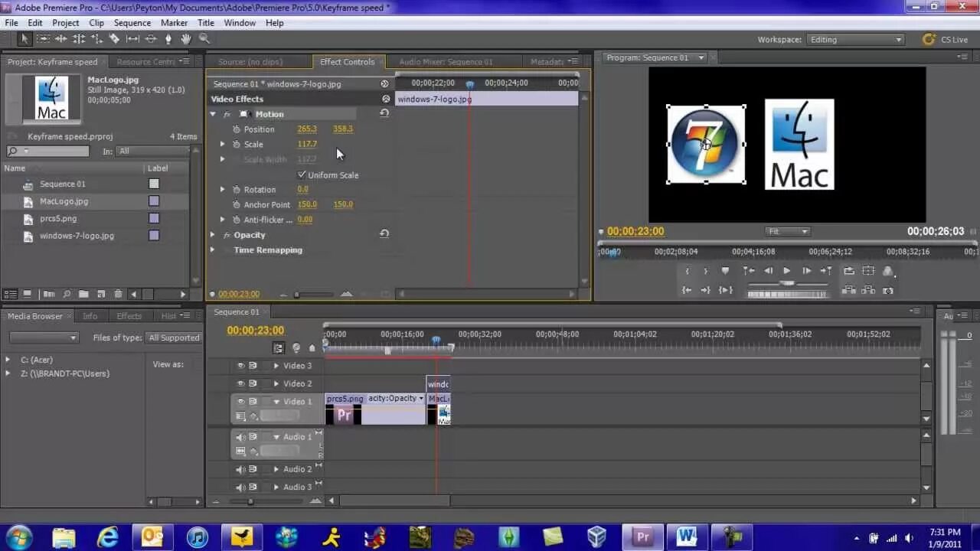Expand the Opacity effect
The height and width of the screenshot is (551, 980).
pos(213,235)
